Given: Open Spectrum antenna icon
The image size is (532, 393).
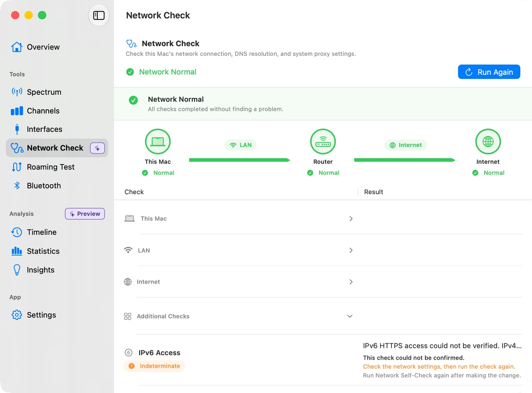Looking at the screenshot, I should (x=17, y=92).
